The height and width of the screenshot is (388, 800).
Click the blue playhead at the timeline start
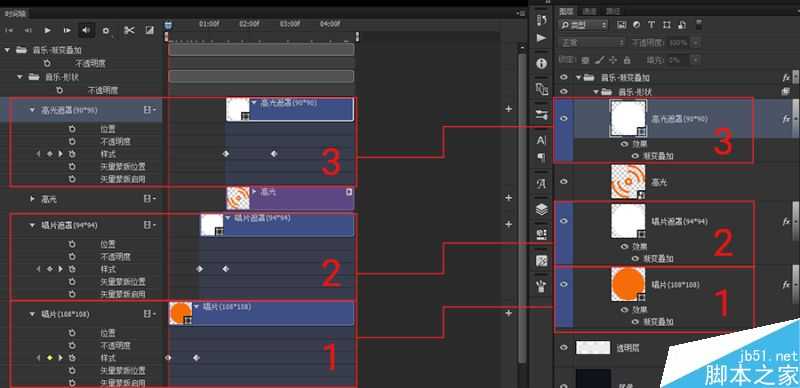pos(168,25)
